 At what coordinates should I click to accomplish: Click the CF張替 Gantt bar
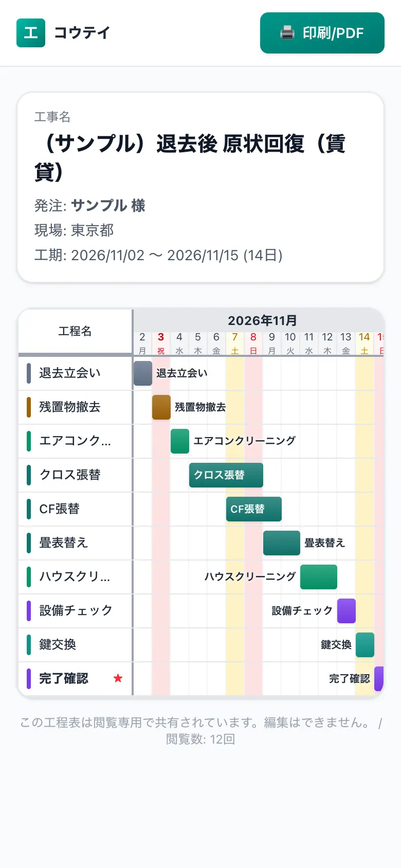pos(254,509)
